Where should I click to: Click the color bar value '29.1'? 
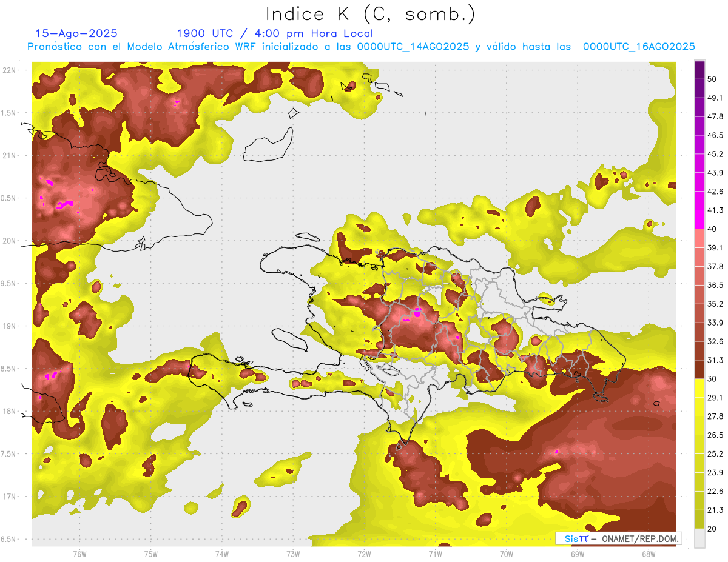coord(715,398)
